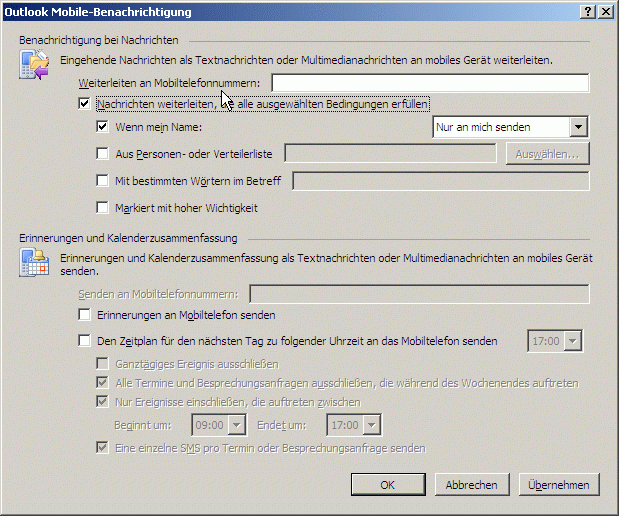This screenshot has height=516, width=619.
Task: Toggle the weekend appointments exclusion checkbox
Action: click(102, 383)
